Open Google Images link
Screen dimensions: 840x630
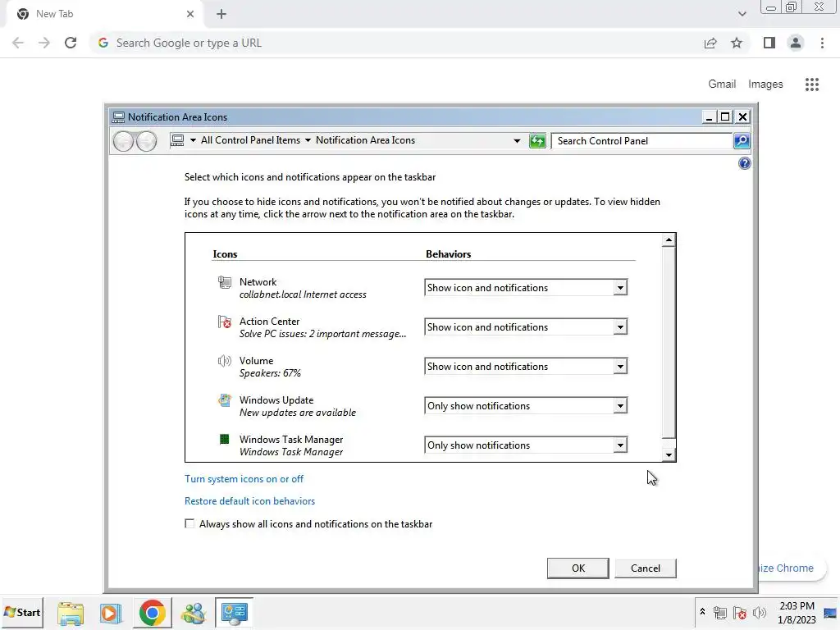point(765,84)
